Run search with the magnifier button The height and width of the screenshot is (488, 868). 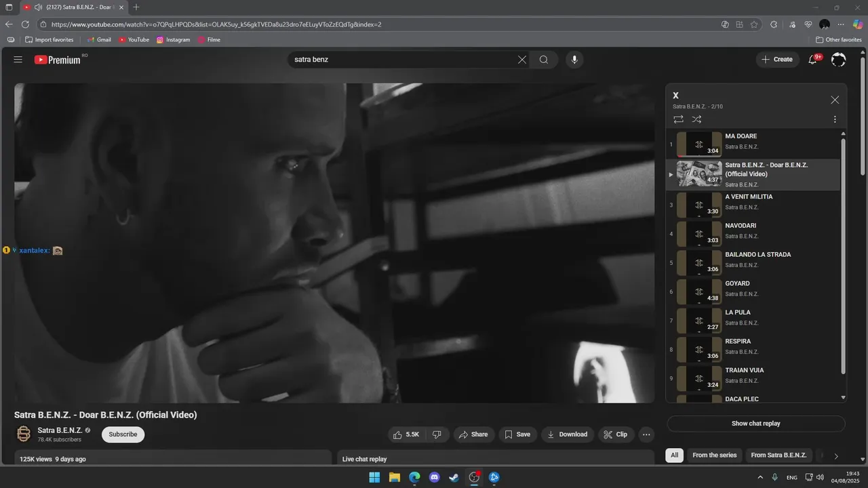click(544, 60)
